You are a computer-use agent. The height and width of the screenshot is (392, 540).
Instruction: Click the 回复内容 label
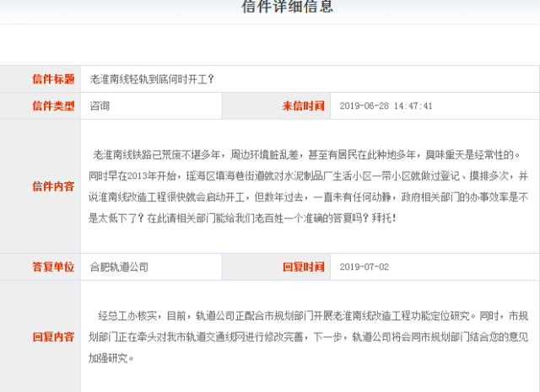coord(53,336)
